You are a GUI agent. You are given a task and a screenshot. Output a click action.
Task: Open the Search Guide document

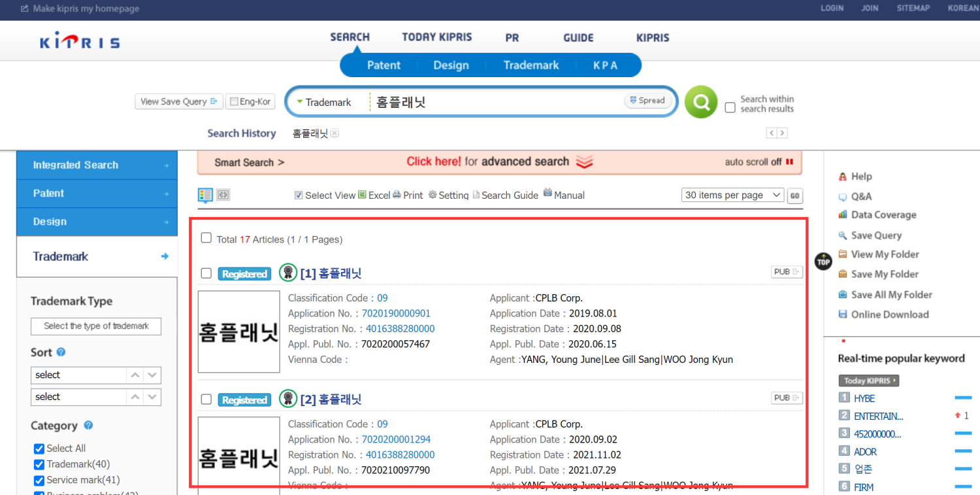476,195
